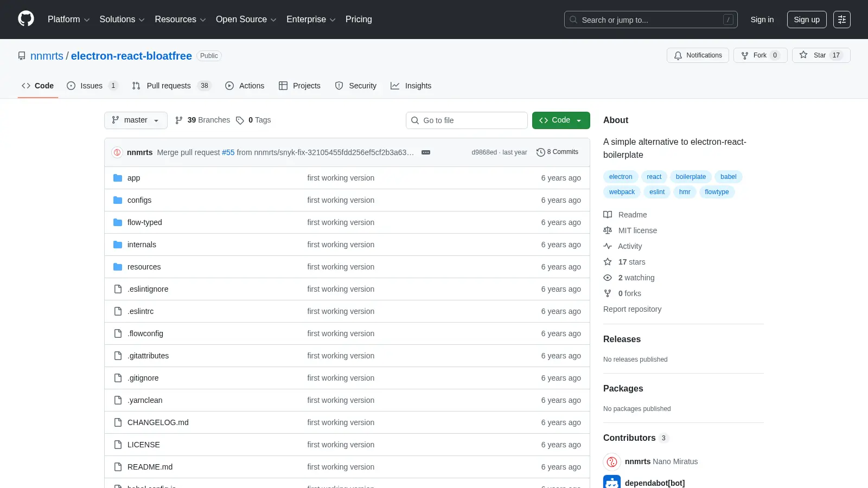The height and width of the screenshot is (488, 868).
Task: Open the nnmrts owner profile link
Action: coord(47,56)
